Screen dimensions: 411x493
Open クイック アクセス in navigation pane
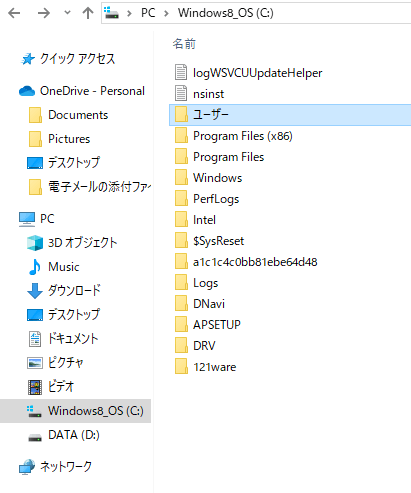pos(78,59)
